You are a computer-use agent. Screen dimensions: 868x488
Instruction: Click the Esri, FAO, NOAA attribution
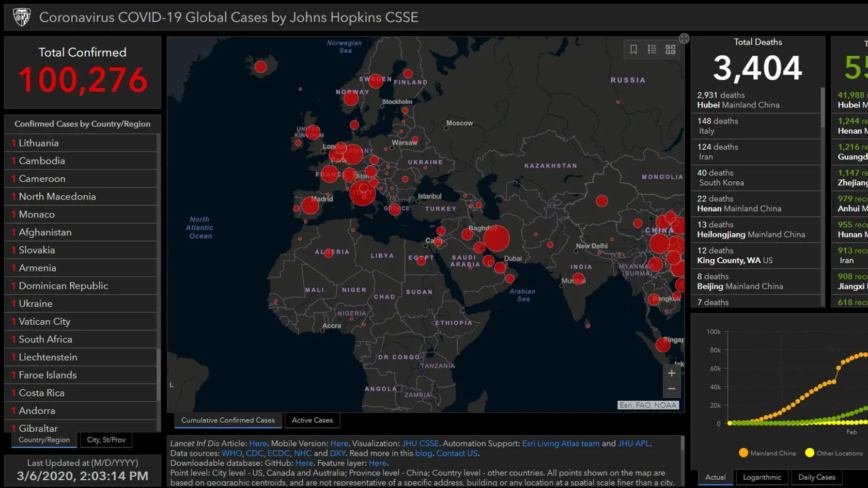(648, 405)
